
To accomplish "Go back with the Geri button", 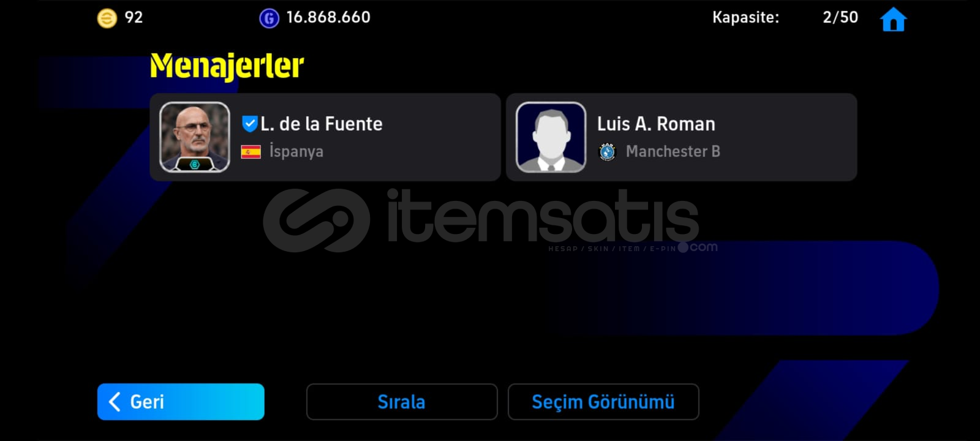I will [181, 402].
